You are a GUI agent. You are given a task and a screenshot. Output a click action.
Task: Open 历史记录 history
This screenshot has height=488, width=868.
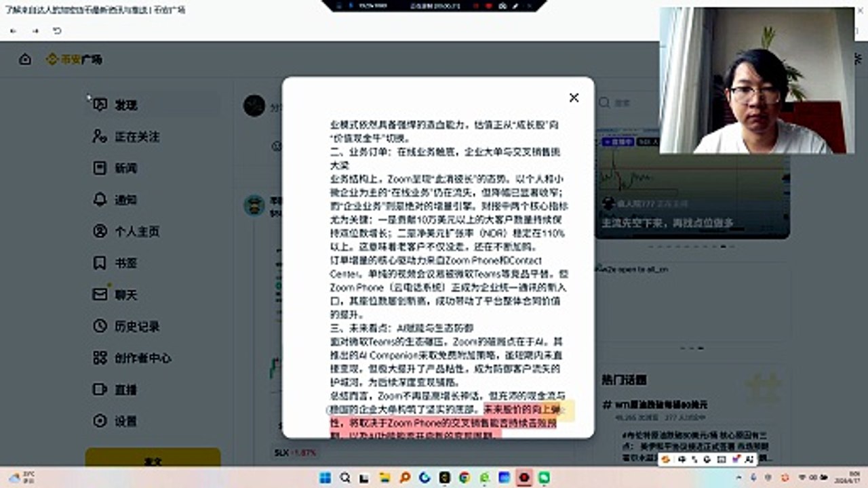(153, 326)
